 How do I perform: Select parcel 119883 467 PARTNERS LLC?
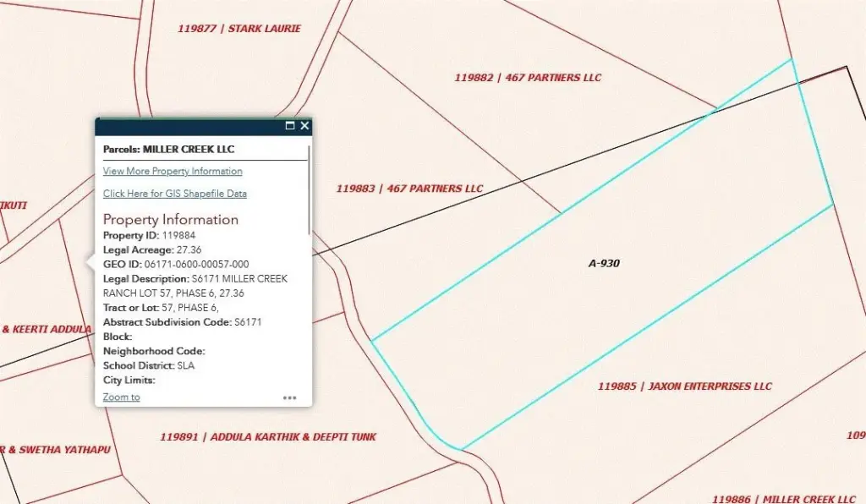409,189
